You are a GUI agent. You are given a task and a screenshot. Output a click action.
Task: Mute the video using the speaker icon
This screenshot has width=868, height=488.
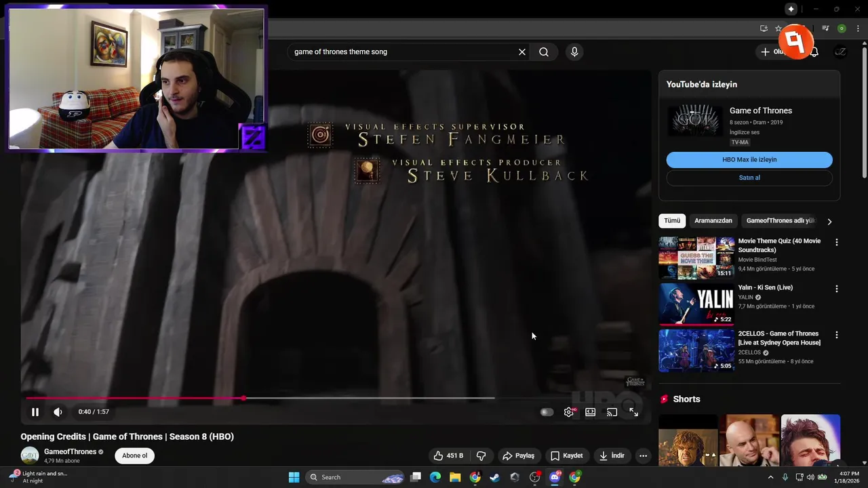coord(58,412)
